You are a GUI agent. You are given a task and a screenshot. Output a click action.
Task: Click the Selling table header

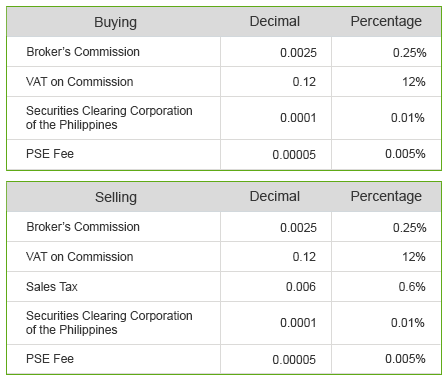coord(116,197)
